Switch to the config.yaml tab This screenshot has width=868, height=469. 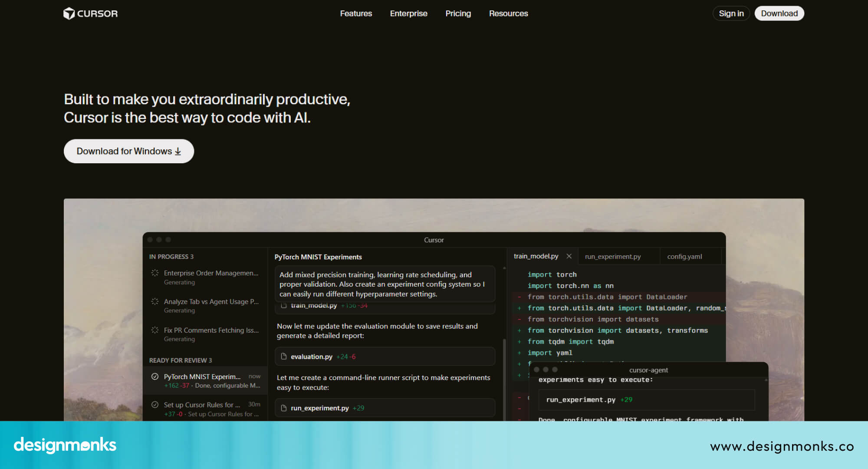[684, 257]
